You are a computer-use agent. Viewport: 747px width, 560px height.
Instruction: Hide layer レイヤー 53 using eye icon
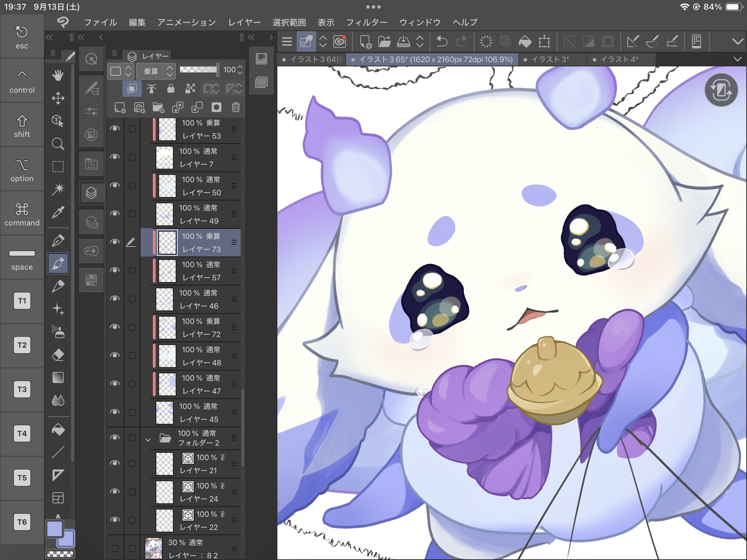115,129
